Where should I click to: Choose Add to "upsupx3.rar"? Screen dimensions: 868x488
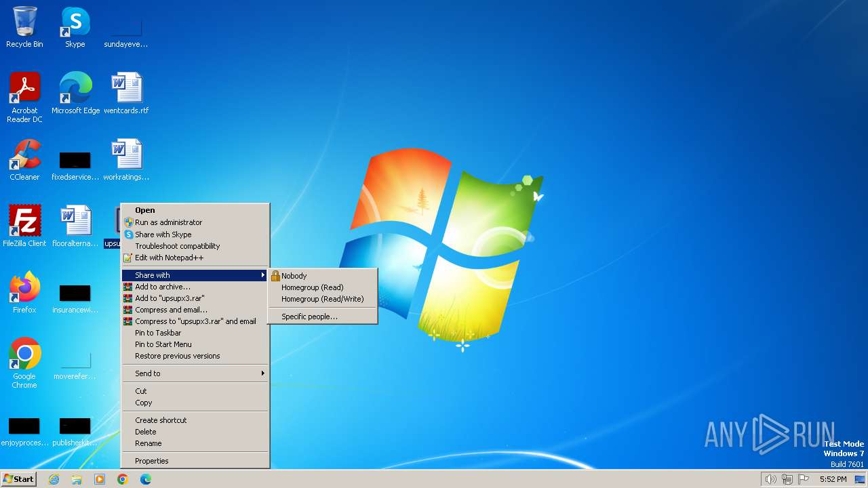pos(195,298)
